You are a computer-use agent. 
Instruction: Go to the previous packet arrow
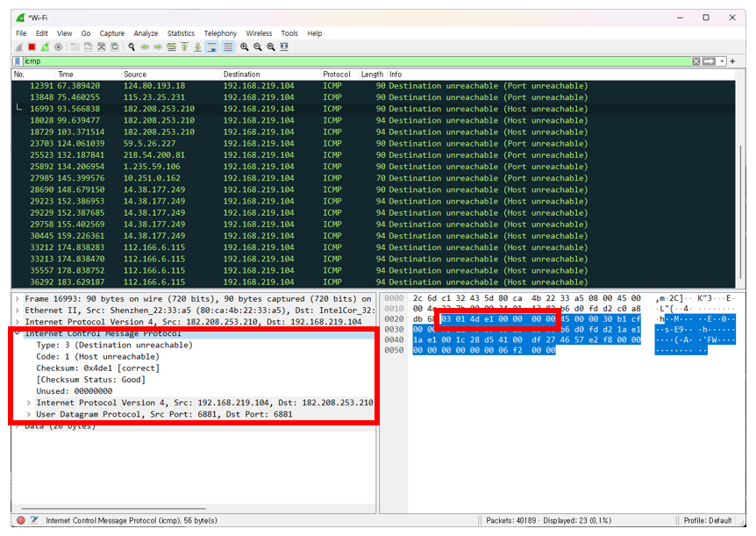(145, 46)
